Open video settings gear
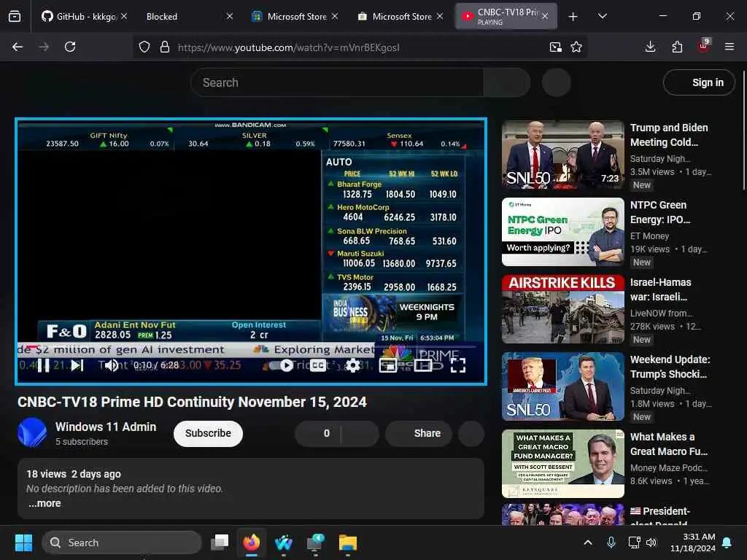 (352, 365)
